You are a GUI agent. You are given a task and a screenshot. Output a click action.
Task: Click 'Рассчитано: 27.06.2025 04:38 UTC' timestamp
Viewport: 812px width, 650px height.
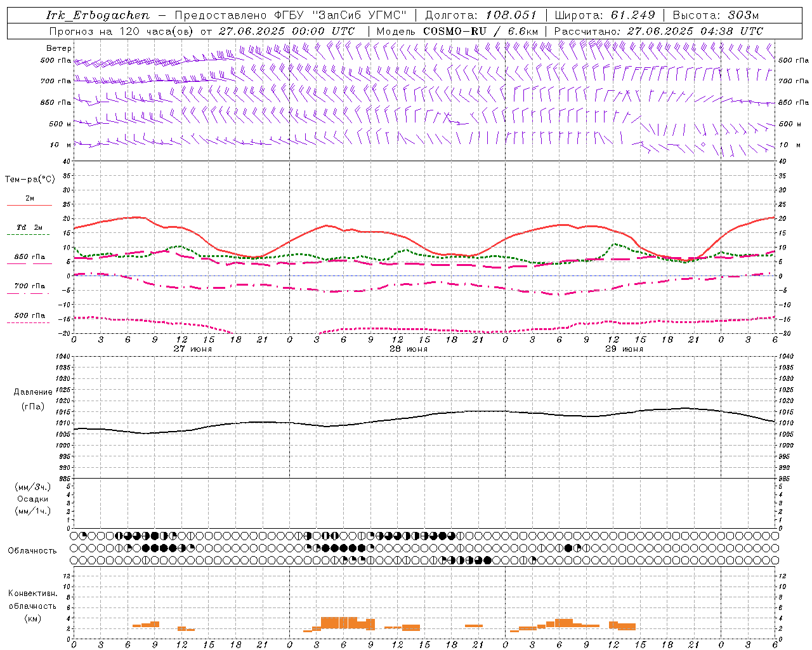click(x=658, y=31)
